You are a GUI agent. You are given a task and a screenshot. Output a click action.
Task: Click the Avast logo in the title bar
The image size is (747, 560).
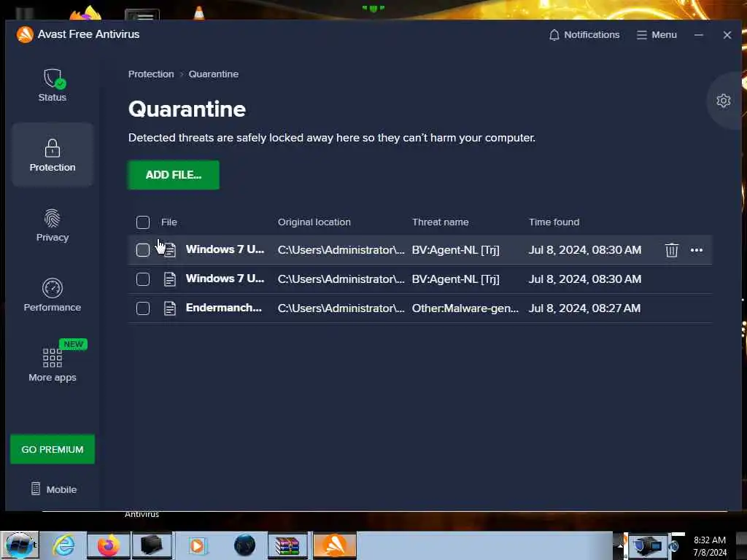(25, 34)
